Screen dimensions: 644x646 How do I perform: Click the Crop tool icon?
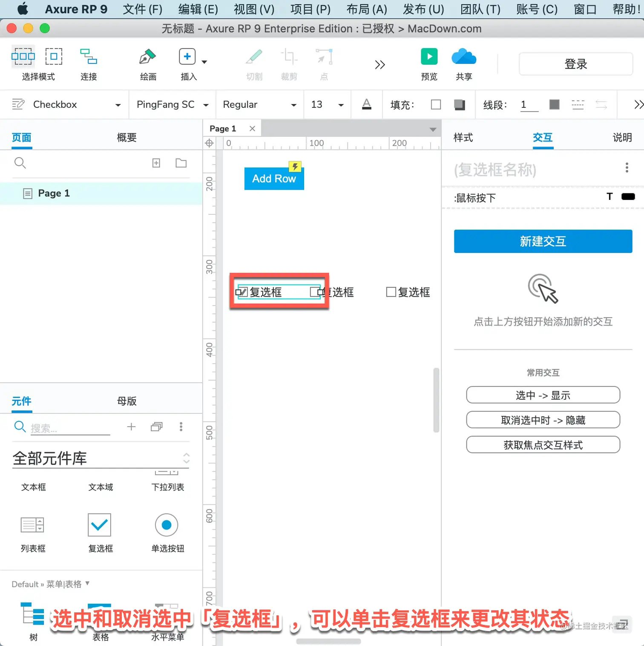289,56
